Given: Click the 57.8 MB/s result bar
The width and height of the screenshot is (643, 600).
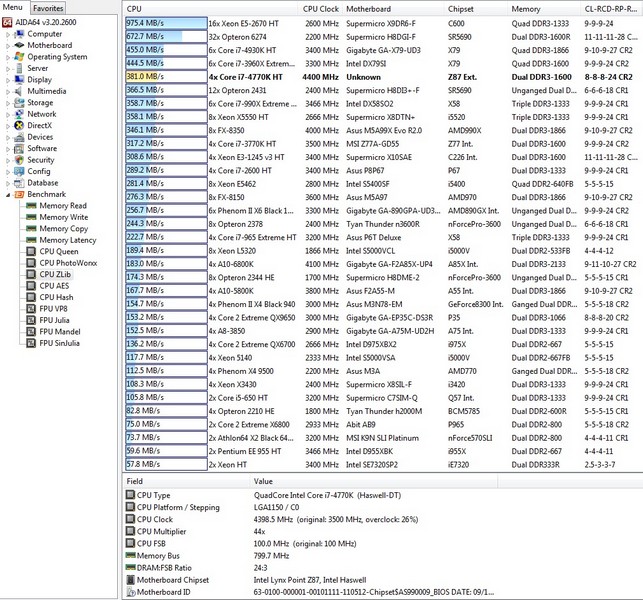Looking at the screenshot, I should 166,464.
